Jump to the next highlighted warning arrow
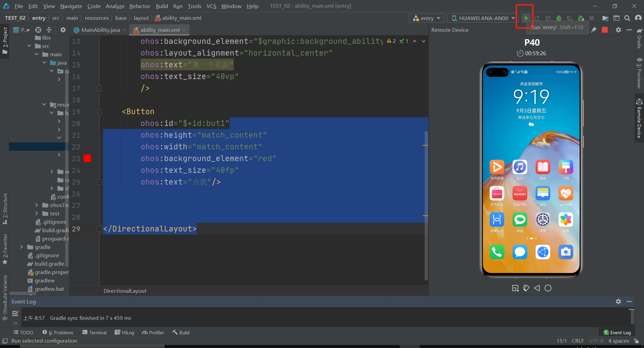 pos(424,41)
